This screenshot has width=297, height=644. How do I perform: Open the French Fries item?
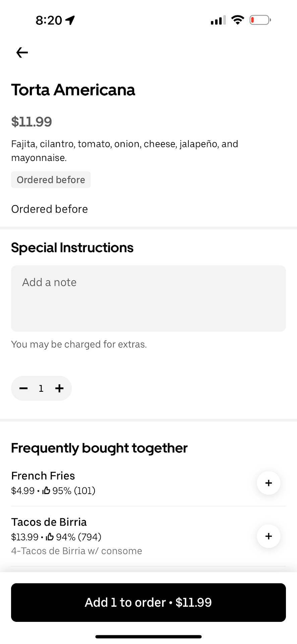(x=43, y=476)
